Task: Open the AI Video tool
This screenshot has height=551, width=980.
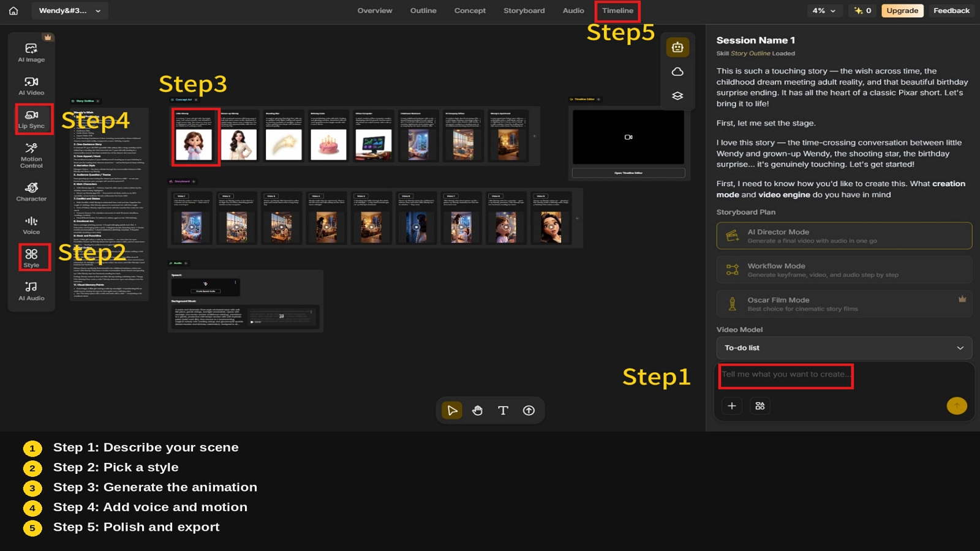Action: (31, 86)
